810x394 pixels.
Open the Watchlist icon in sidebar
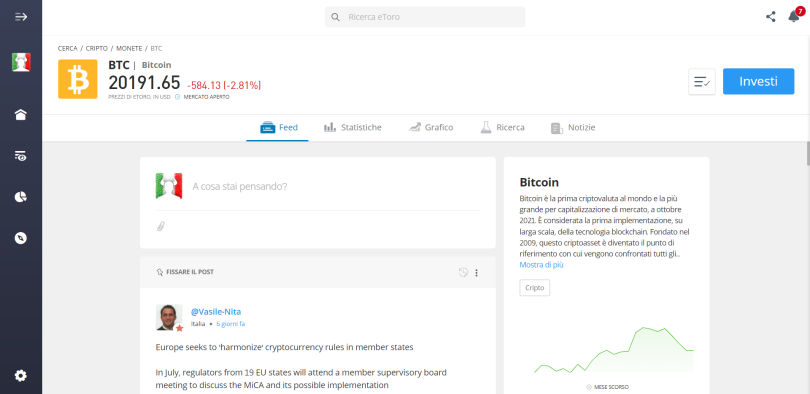point(21,156)
